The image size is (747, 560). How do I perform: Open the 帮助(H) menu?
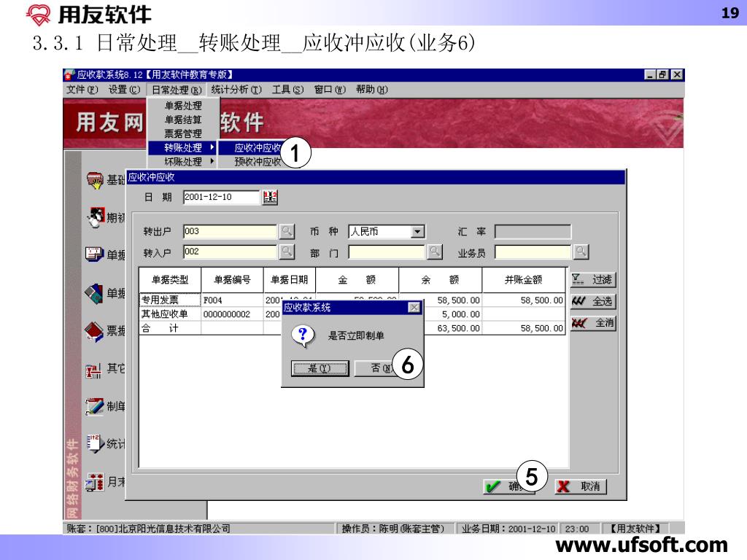(x=371, y=90)
